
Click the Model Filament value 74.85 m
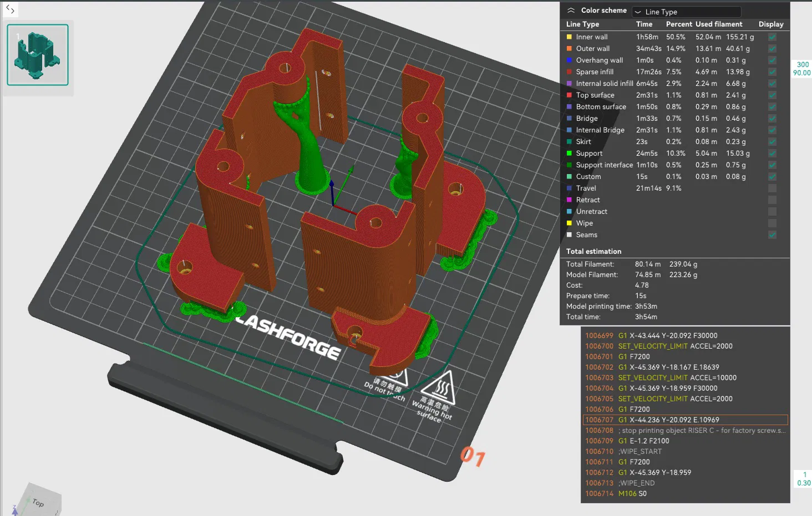(x=648, y=275)
